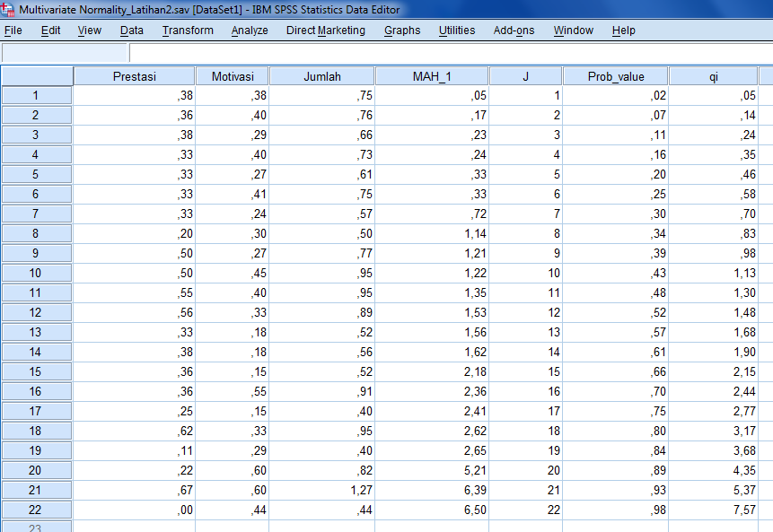Open the Add-ons menu
This screenshot has width=773, height=532.
513,30
